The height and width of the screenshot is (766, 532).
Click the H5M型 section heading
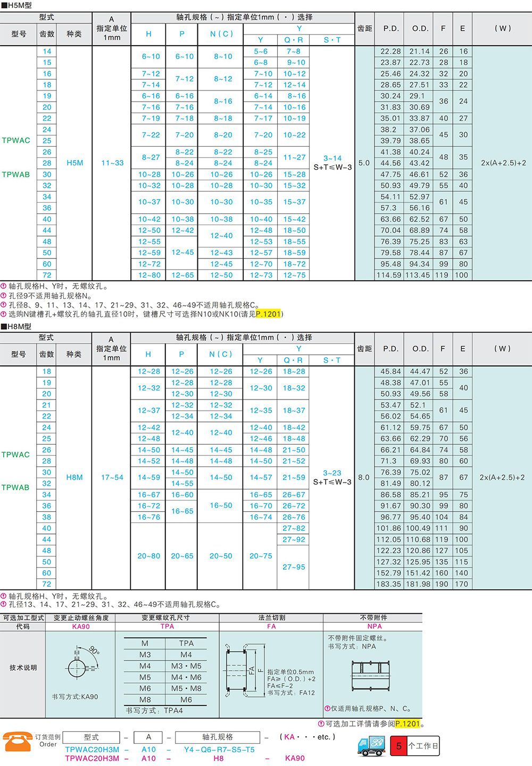(16, 5)
